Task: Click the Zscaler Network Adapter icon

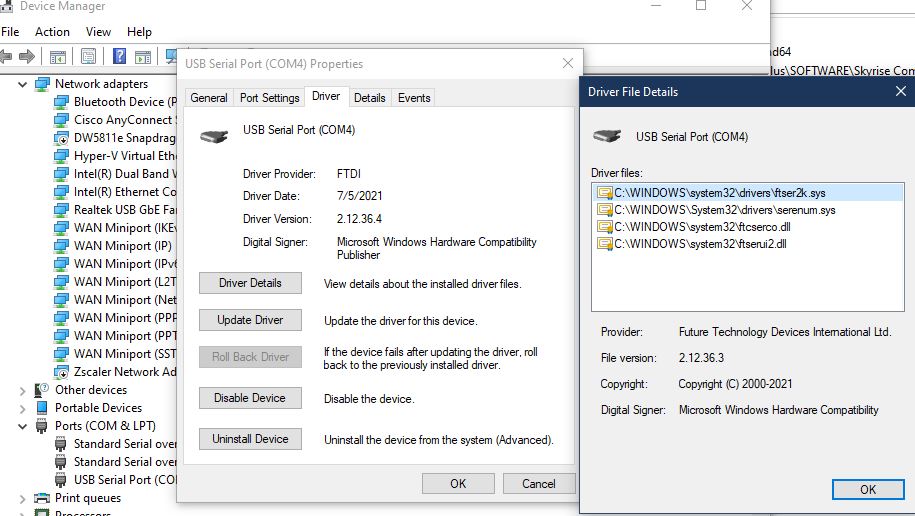Action: [x=61, y=372]
